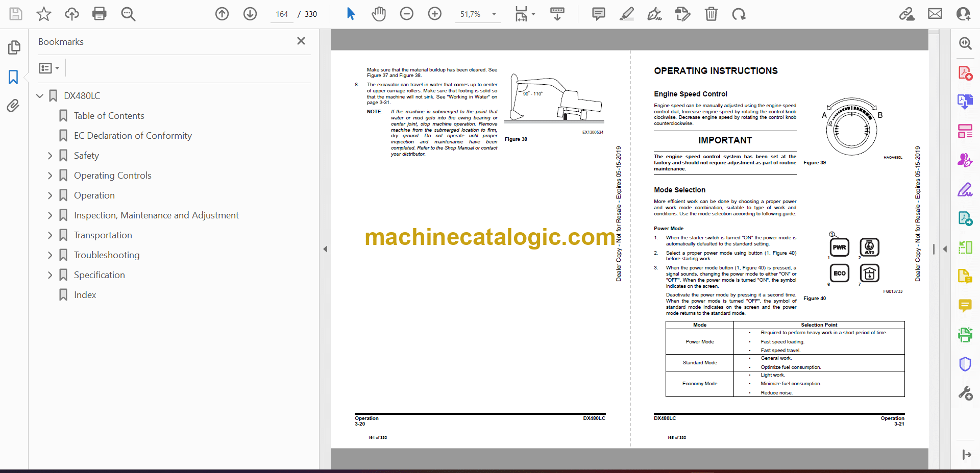Open the Protect shield tool

[965, 364]
